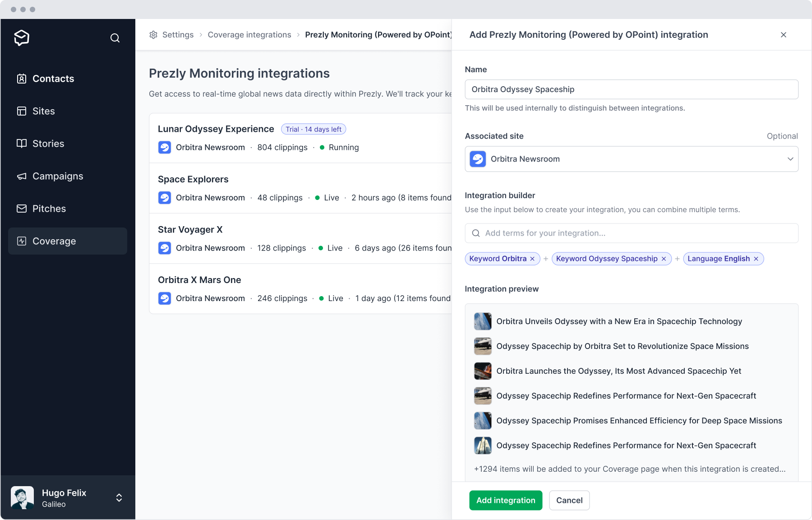The image size is (812, 520).
Task: Go to Campaigns section
Action: coord(58,176)
